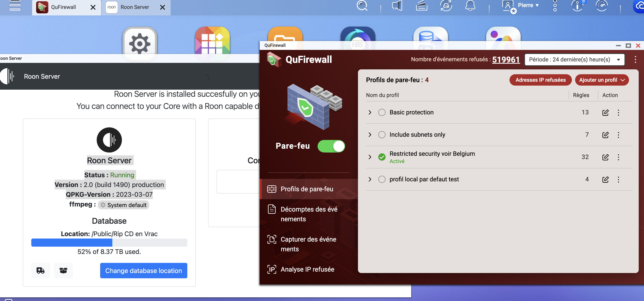The image size is (644, 301).
Task: Click the Restricted security active checkmark
Action: coord(382,157)
